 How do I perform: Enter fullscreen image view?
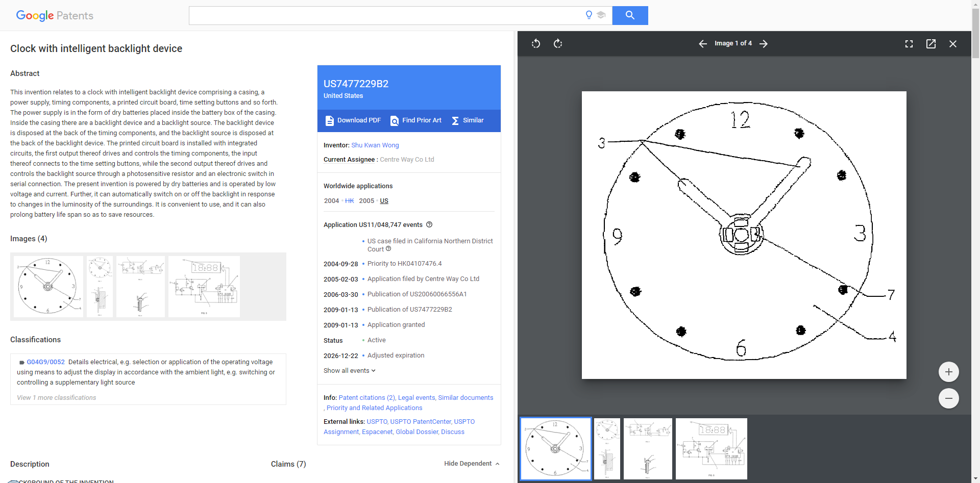point(909,44)
